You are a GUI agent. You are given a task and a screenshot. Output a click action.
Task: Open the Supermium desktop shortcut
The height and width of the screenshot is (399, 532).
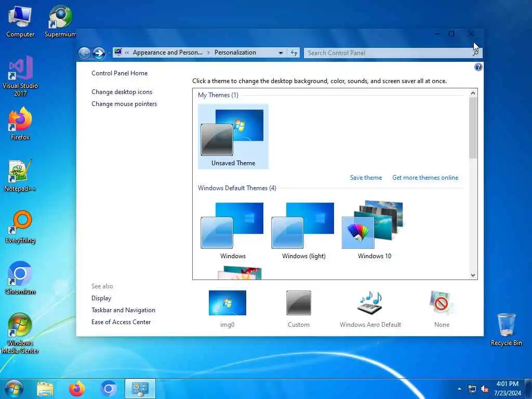click(x=60, y=22)
